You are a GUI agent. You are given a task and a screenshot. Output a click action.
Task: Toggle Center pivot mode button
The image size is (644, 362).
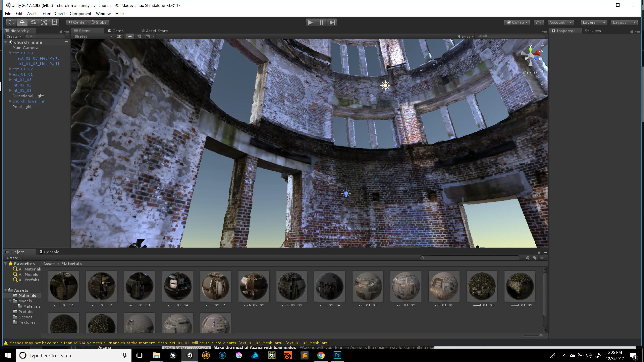click(77, 22)
